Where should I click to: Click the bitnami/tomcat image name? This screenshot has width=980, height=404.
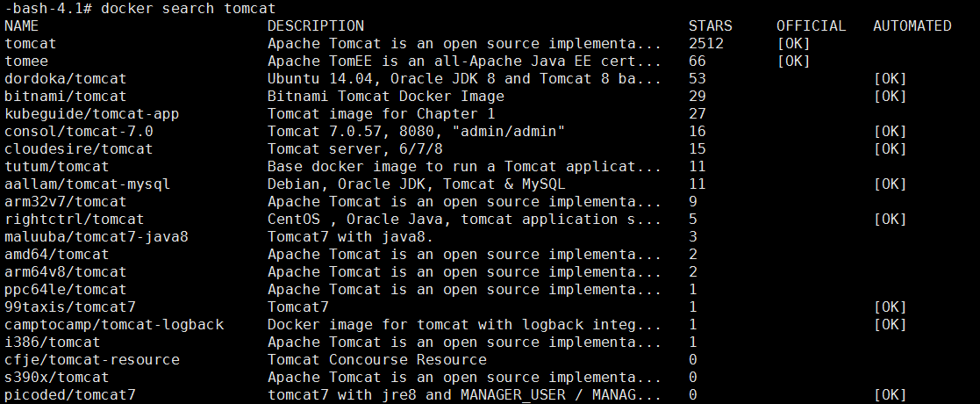pos(65,97)
